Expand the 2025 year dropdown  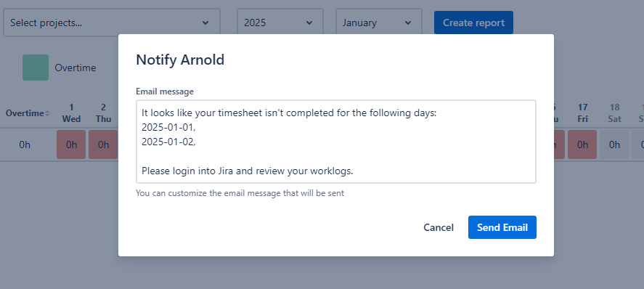[280, 23]
